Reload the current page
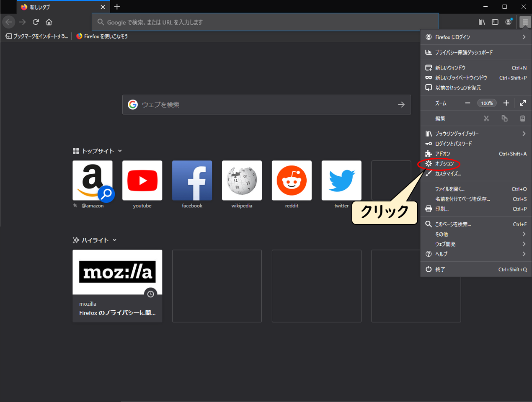The height and width of the screenshot is (402, 532). coord(36,22)
